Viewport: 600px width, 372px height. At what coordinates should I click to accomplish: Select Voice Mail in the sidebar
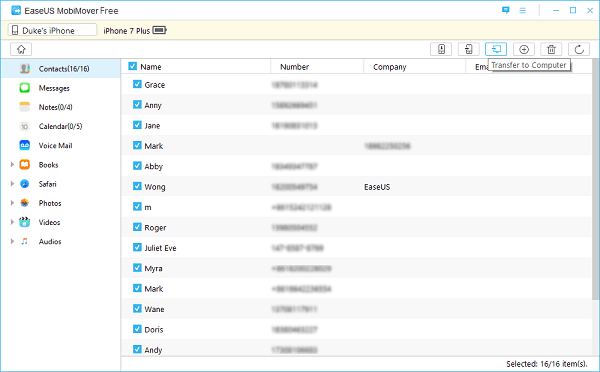click(x=55, y=145)
